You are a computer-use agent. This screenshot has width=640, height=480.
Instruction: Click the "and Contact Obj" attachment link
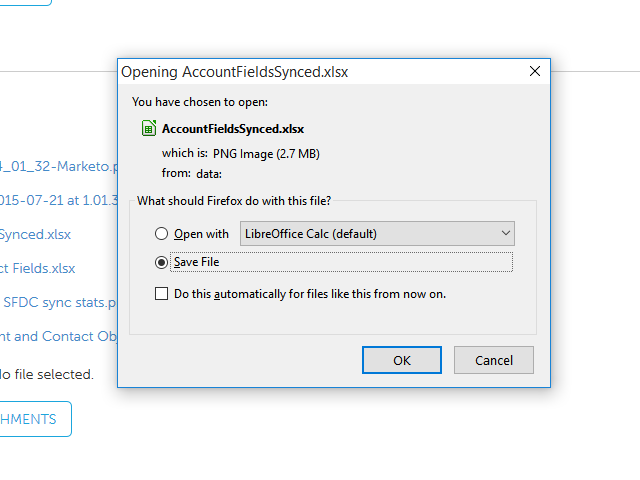tap(60, 336)
